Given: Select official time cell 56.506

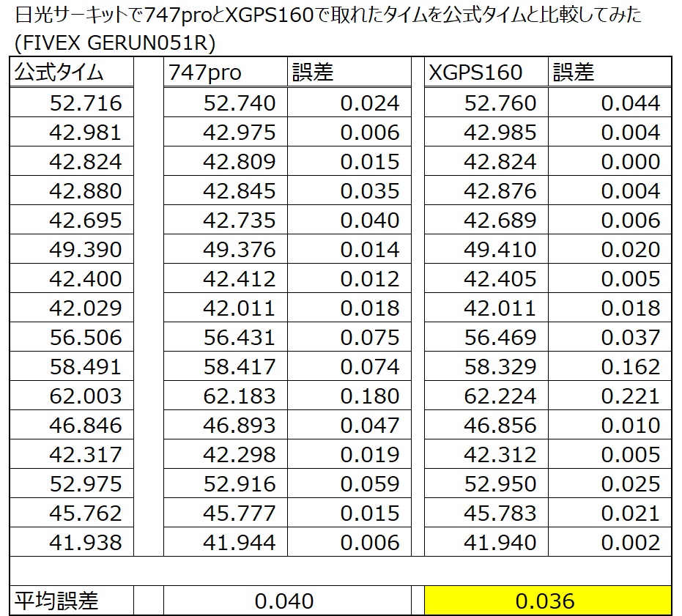Looking at the screenshot, I should click(x=71, y=337).
